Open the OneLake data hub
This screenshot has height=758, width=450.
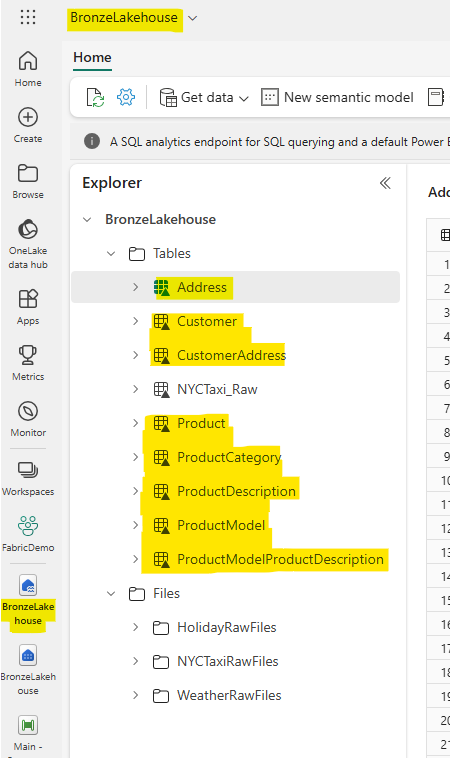pos(28,244)
